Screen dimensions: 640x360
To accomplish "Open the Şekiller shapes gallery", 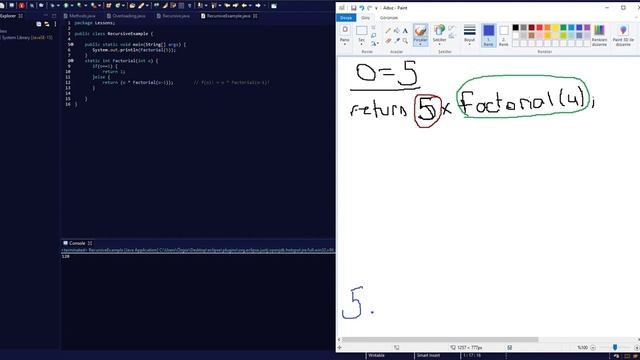I will pyautogui.click(x=439, y=34).
